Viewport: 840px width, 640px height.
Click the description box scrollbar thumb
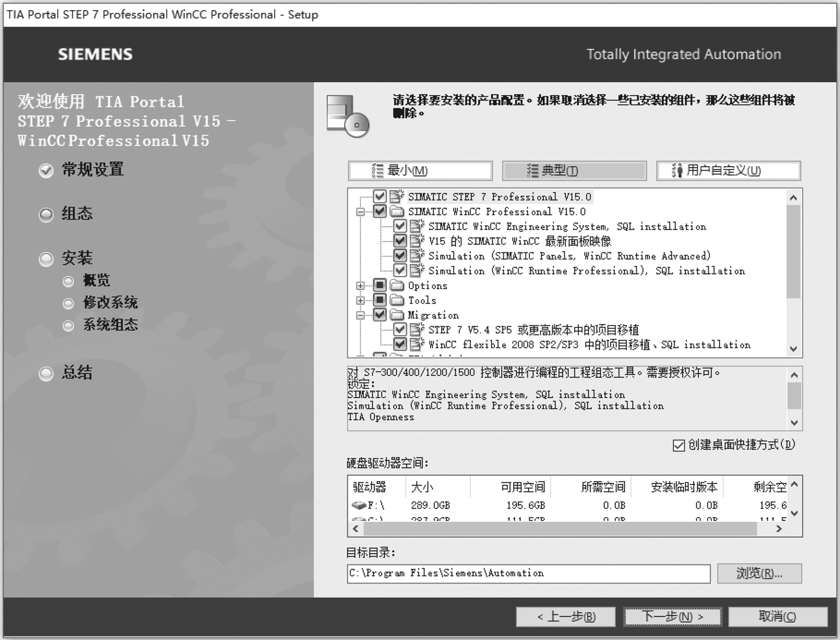pyautogui.click(x=794, y=395)
